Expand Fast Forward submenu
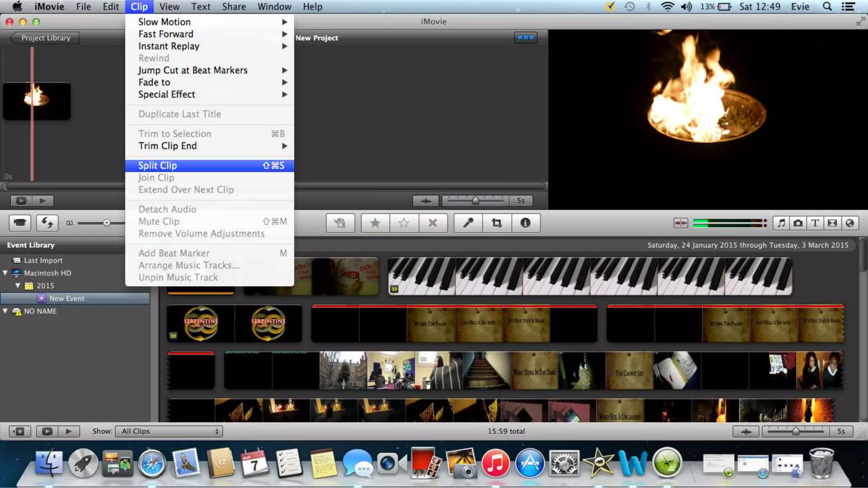The image size is (868, 488). click(209, 34)
